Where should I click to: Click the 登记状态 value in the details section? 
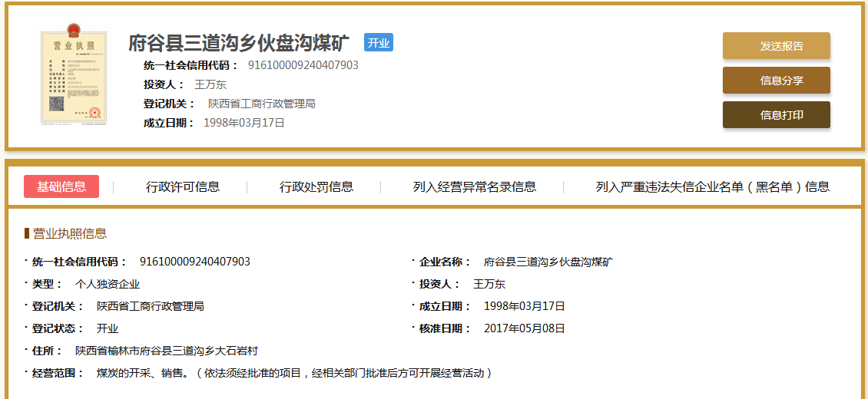108,328
